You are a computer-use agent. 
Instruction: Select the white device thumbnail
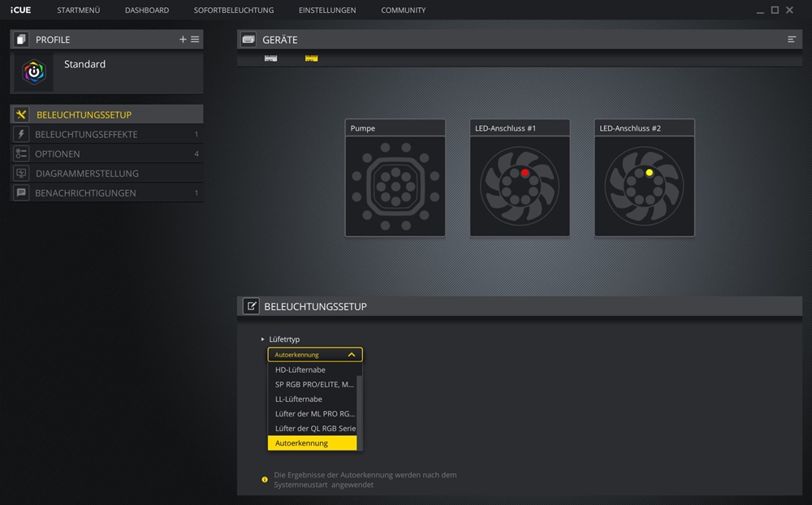271,58
